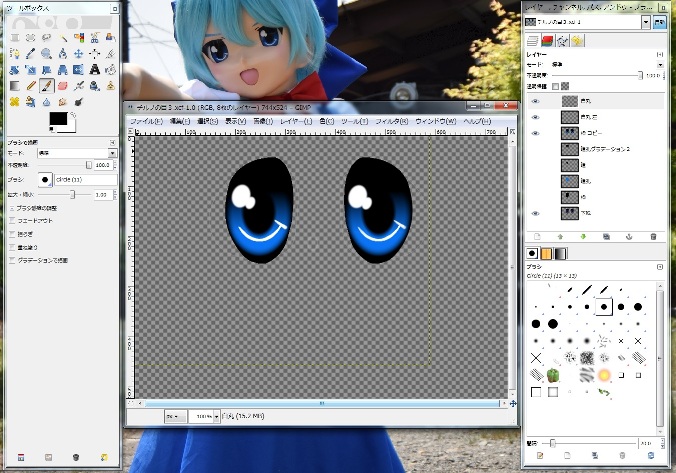Viewport: 676px width, 473px height.
Task: Choose the Smudge tool
Action: (63, 102)
